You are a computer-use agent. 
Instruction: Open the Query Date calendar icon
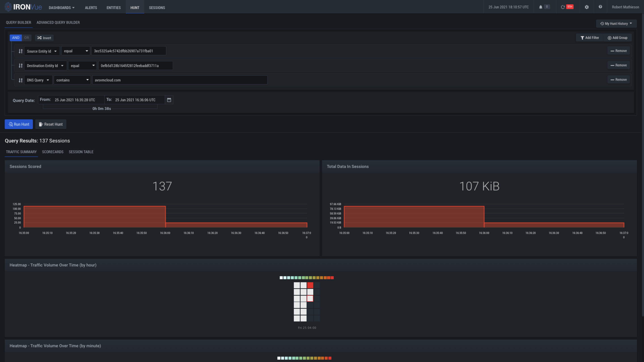point(169,100)
